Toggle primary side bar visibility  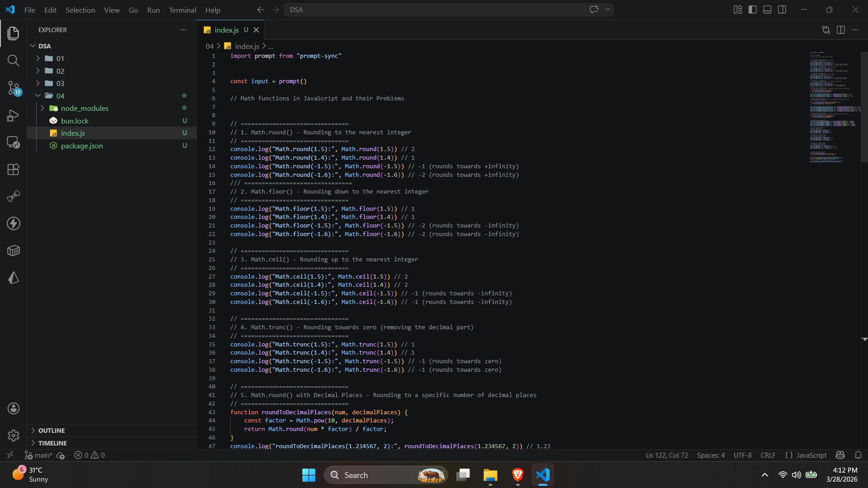click(x=753, y=9)
